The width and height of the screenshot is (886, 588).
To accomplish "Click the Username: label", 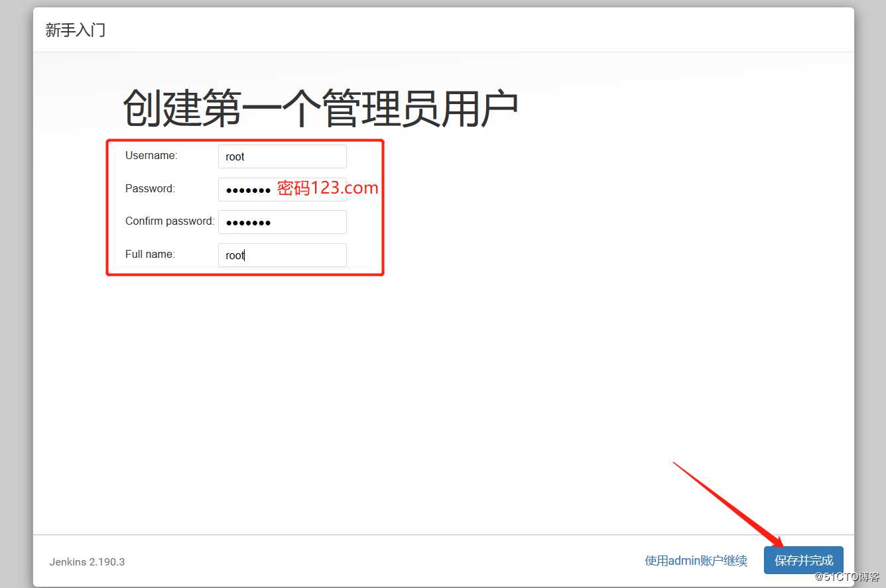I will click(151, 156).
